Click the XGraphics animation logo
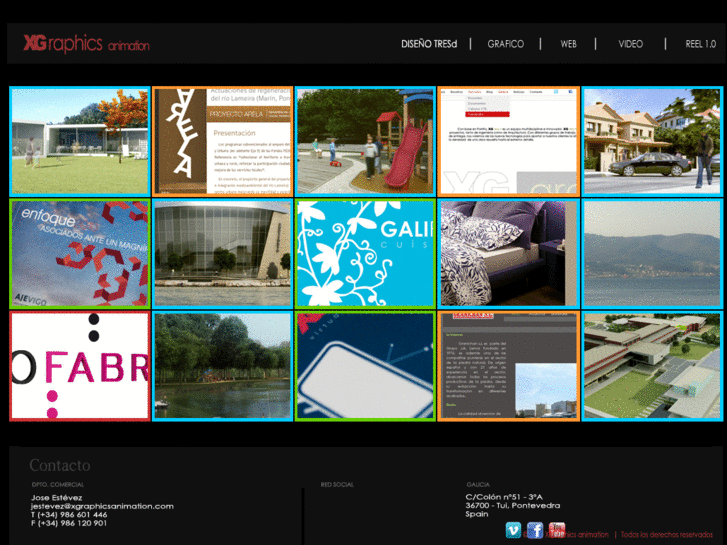The height and width of the screenshot is (545, 727). click(86, 44)
